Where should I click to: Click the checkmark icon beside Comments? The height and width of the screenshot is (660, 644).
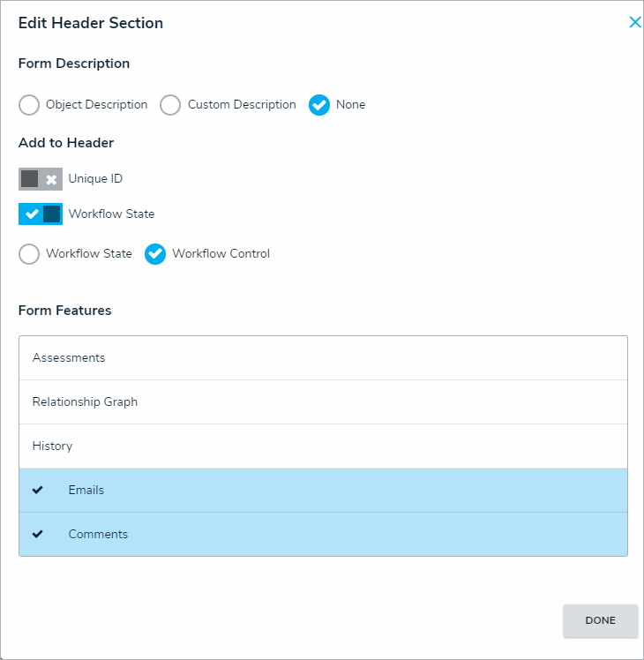point(37,534)
